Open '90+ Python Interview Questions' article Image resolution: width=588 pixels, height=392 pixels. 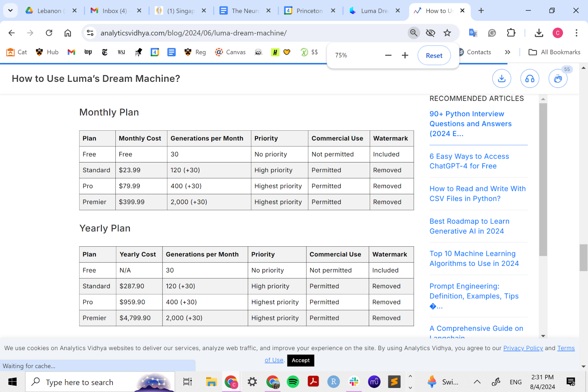470,124
